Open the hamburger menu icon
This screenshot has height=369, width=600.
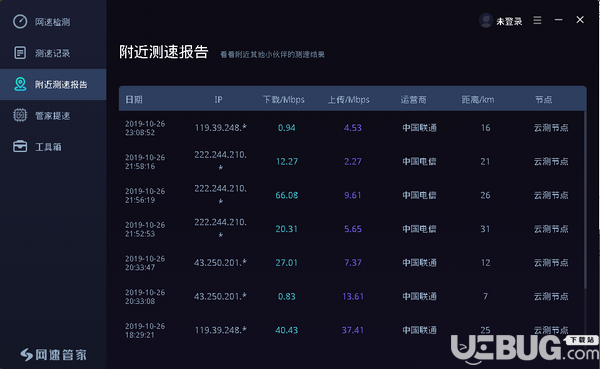pyautogui.click(x=537, y=20)
